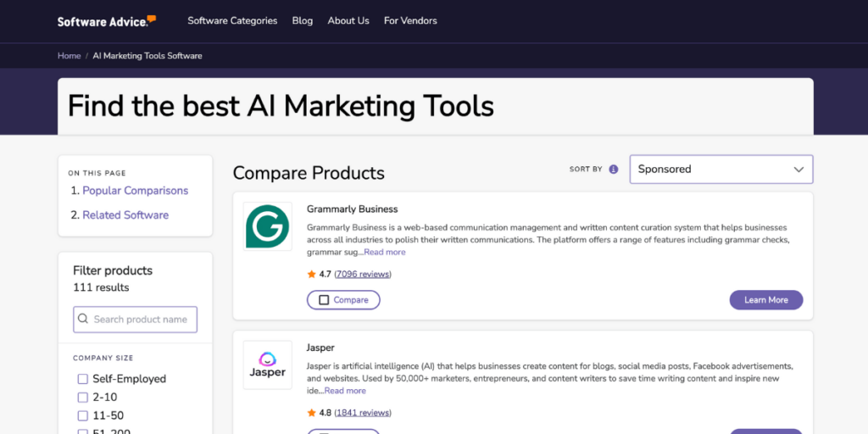Click the Grammarly Business logo icon
This screenshot has width=868, height=434.
coord(267,226)
